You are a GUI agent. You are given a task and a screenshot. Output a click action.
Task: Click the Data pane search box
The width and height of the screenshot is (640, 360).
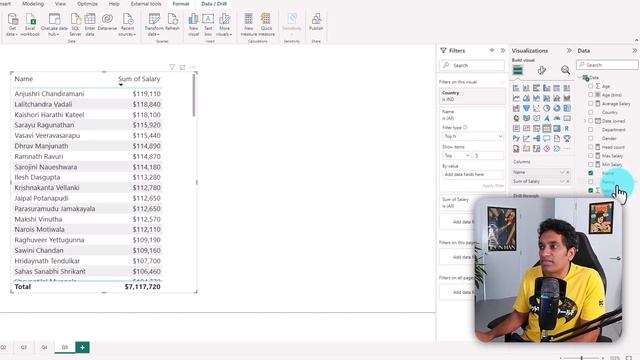tap(607, 65)
